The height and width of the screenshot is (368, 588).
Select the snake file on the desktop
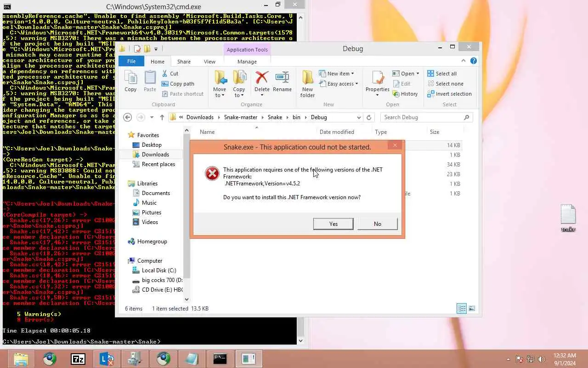pyautogui.click(x=568, y=218)
